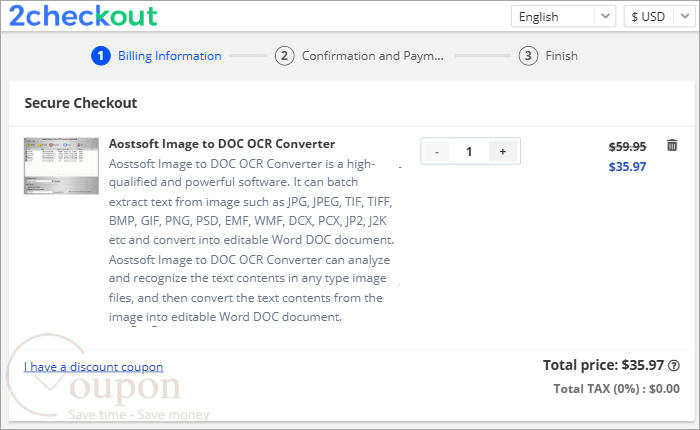Click the crossed-out $59.95 price
The width and height of the screenshot is (700, 430).
[627, 146]
